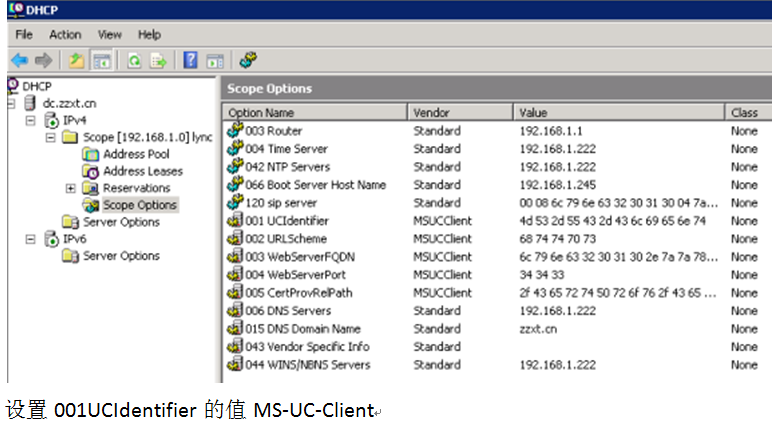Collapse the dc.zzxt.cn server node
The height and width of the screenshot is (433, 772).
(11, 103)
